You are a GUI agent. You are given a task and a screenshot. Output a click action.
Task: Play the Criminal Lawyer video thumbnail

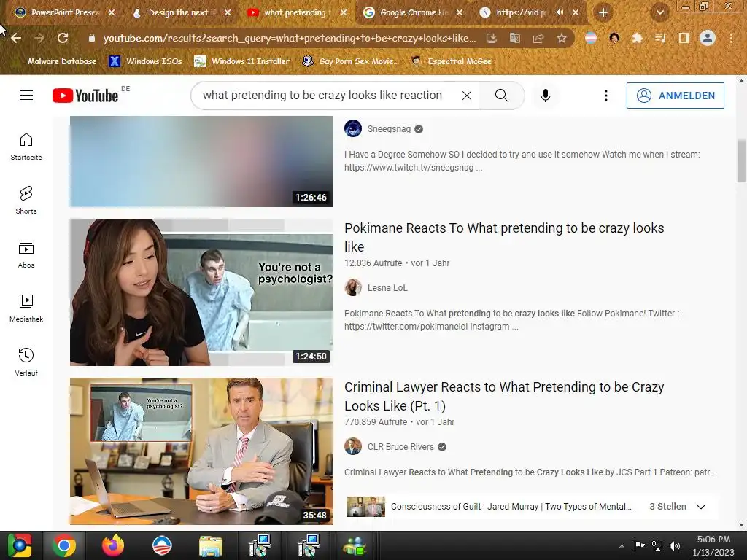pos(201,451)
